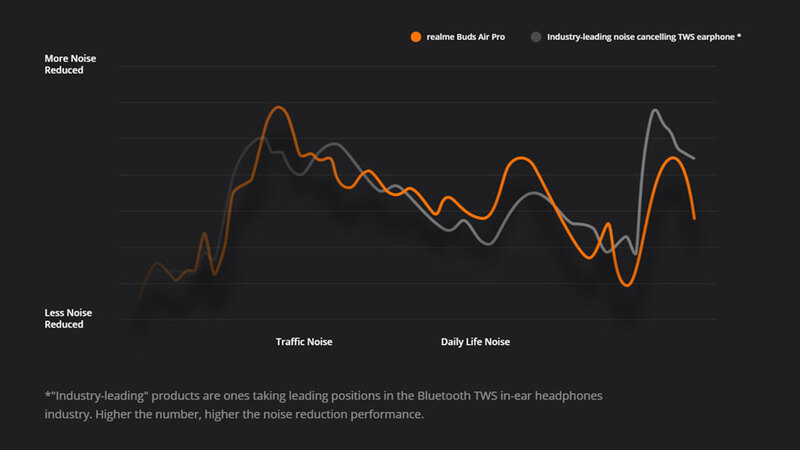This screenshot has width=800, height=450.
Task: Click the orange peak above Daily Life Noise
Action: click(x=521, y=158)
